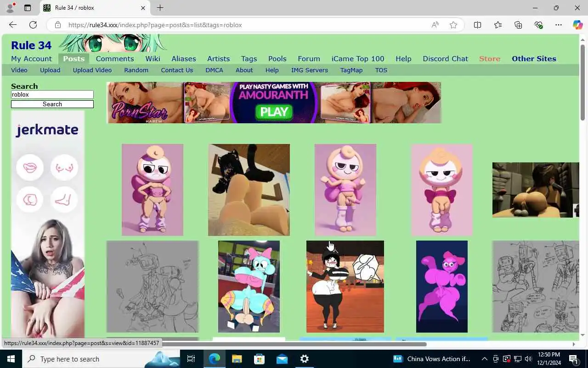Reload the page with the Refresh icon
This screenshot has height=368, width=588.
(33, 25)
